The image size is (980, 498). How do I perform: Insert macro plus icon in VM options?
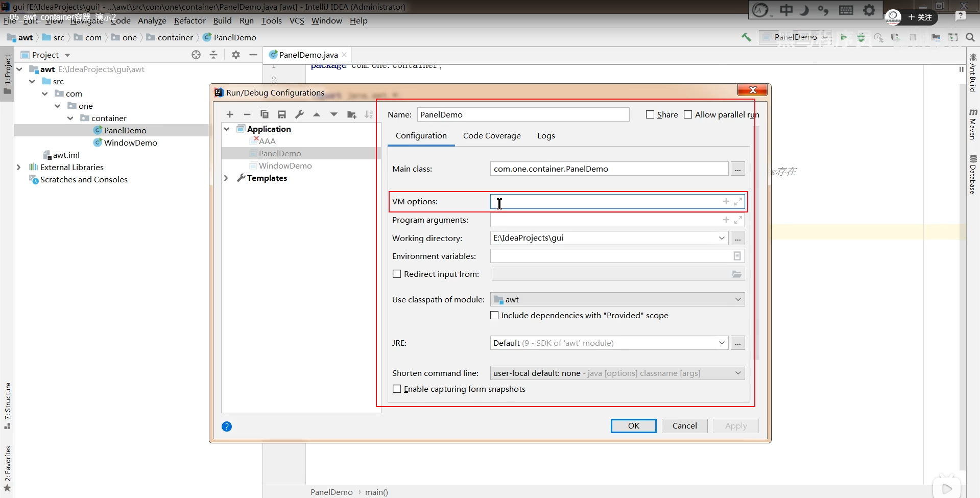tap(726, 202)
